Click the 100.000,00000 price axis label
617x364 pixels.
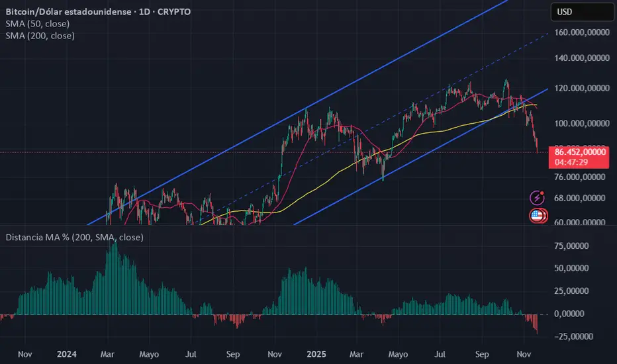582,124
